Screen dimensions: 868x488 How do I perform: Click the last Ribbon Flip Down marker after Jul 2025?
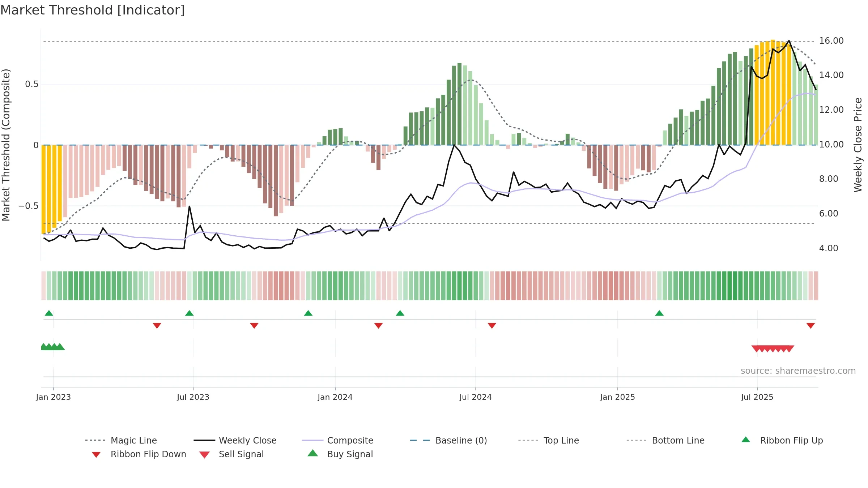click(810, 326)
